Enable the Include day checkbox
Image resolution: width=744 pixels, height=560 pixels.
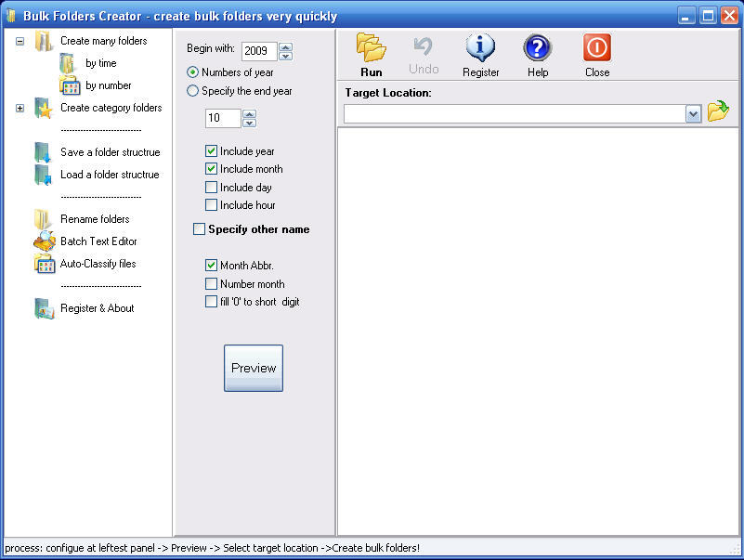coord(211,187)
